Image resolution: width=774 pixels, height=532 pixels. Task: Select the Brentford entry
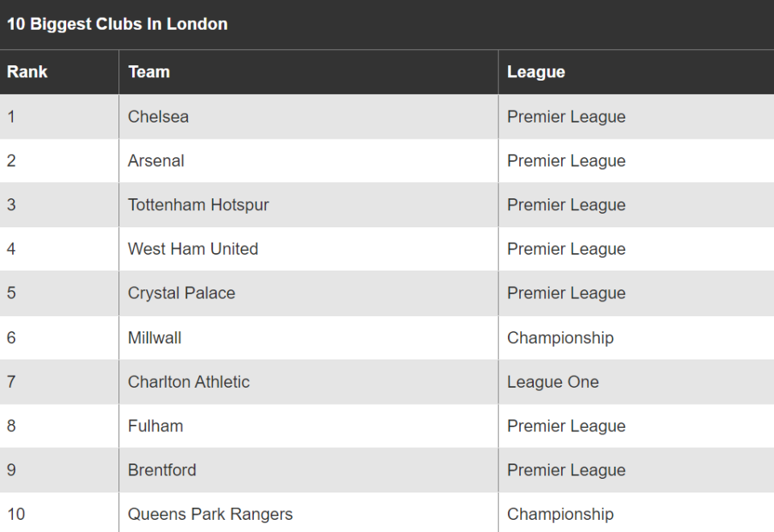pyautogui.click(x=162, y=469)
